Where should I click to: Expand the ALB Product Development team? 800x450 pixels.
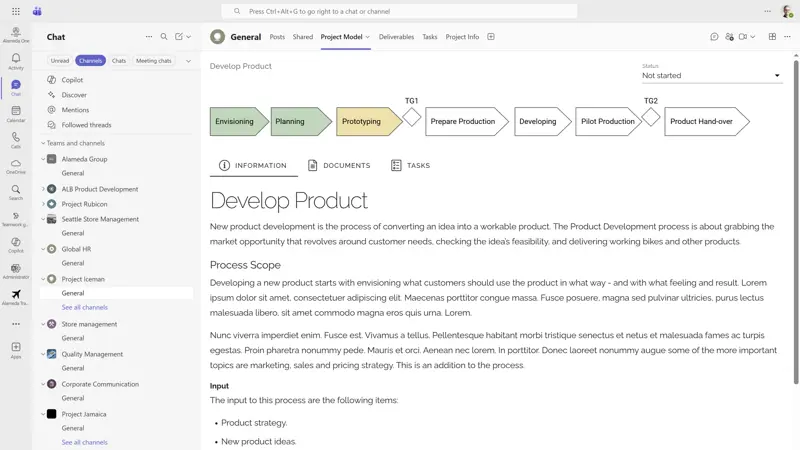[x=43, y=189]
